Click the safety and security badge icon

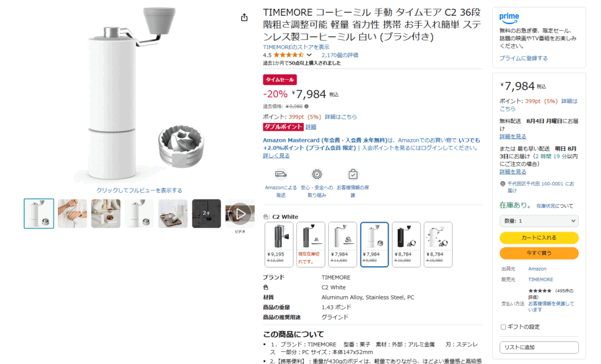316,174
